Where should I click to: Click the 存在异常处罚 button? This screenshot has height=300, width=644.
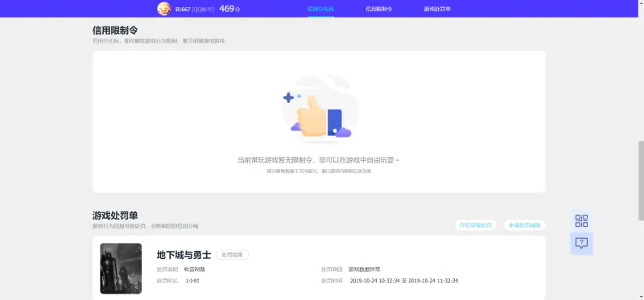(476, 225)
